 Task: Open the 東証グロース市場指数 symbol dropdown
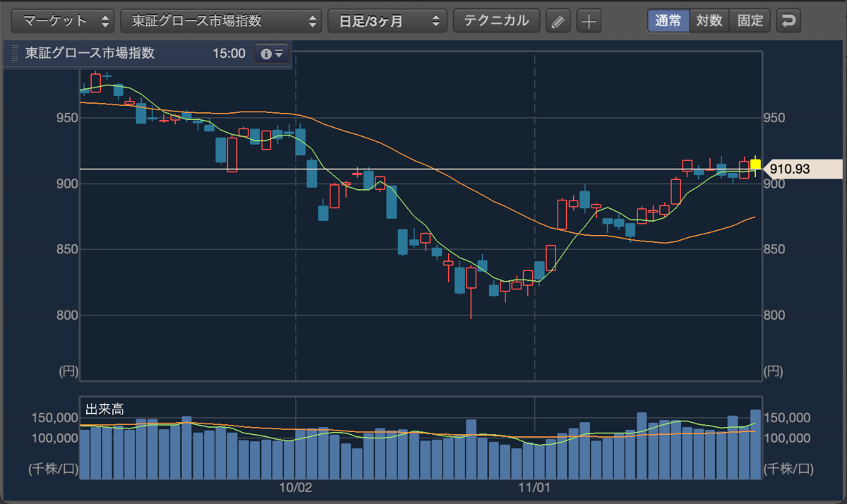pos(221,20)
